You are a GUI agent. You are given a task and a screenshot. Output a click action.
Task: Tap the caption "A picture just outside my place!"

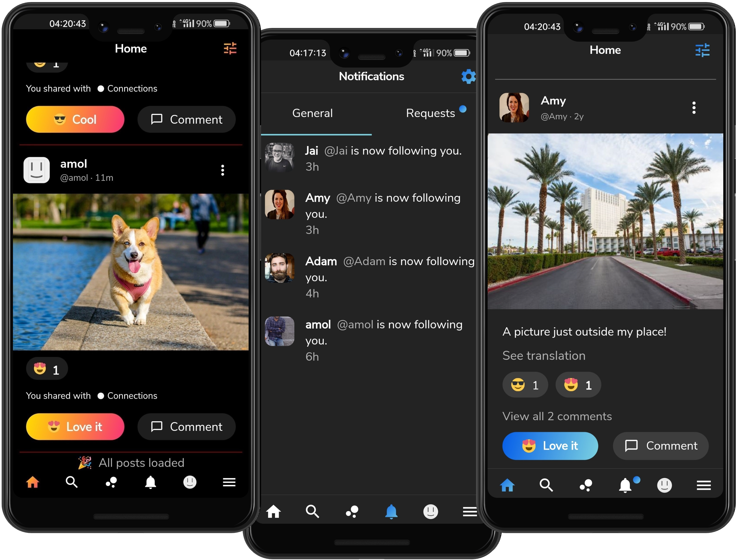pos(584,332)
